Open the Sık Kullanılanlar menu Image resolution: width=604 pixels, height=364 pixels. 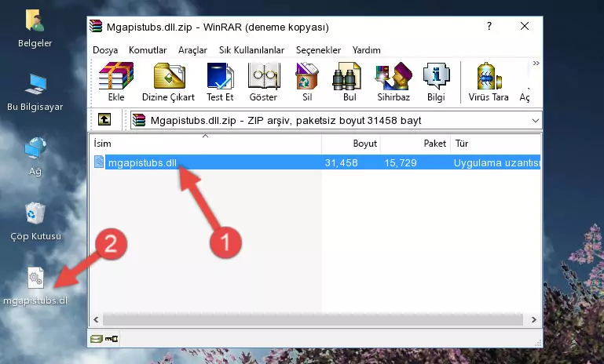[x=251, y=50]
